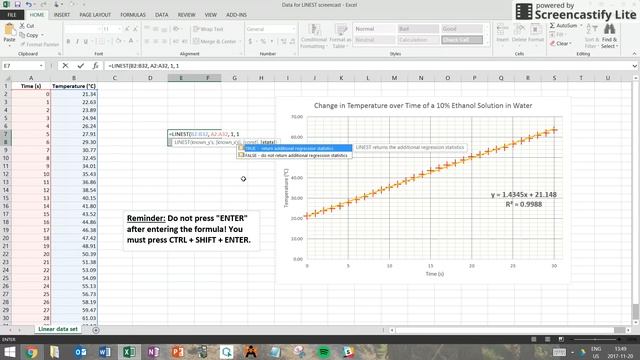Viewport: 640px width, 360px height.
Task: Click the accounting dollar format icon
Action: tap(250, 41)
